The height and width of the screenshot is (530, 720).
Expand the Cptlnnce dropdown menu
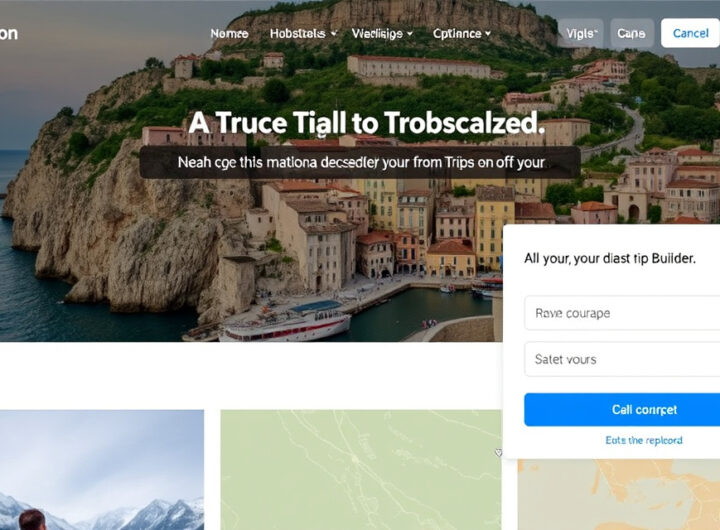point(462,34)
